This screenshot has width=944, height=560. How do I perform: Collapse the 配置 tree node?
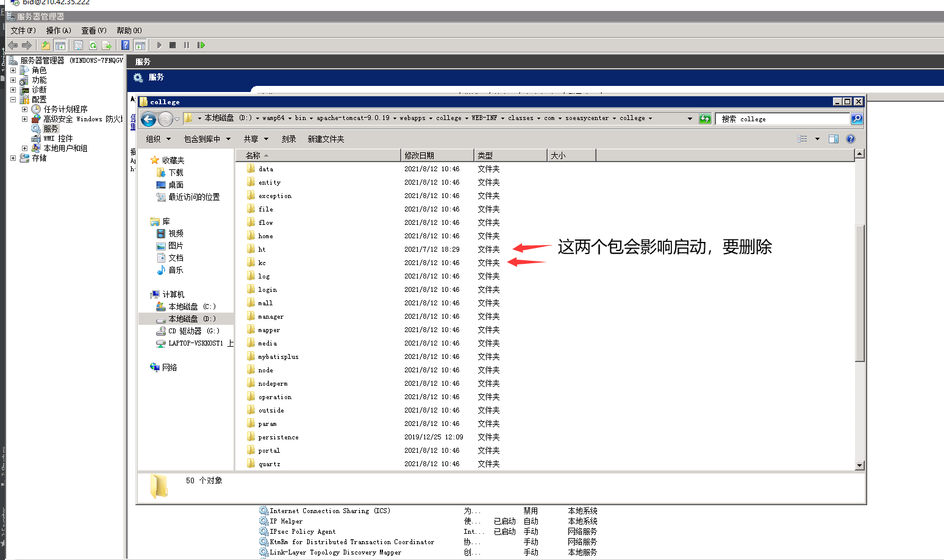click(13, 99)
